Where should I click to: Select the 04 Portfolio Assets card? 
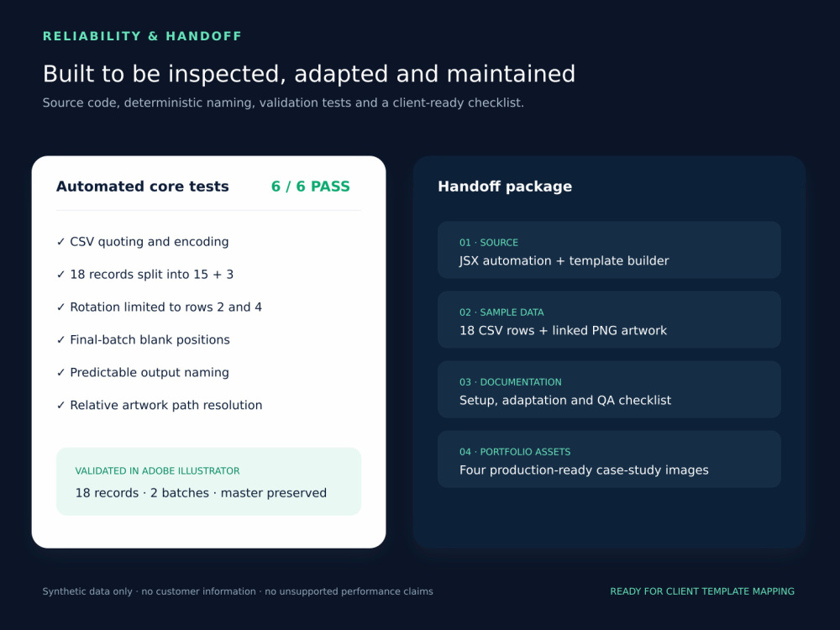[609, 459]
